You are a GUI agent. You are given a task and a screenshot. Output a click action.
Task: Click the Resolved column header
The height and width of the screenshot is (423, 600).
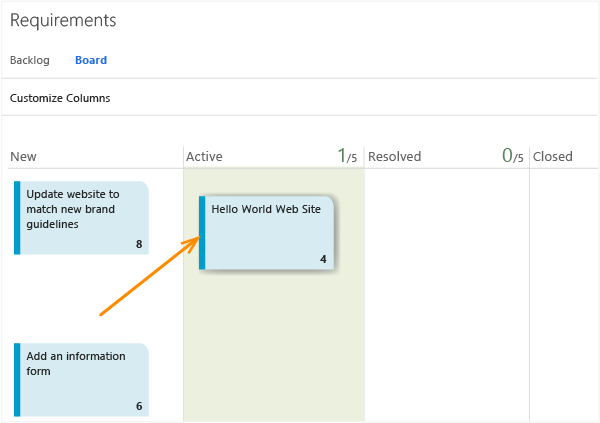(x=394, y=157)
